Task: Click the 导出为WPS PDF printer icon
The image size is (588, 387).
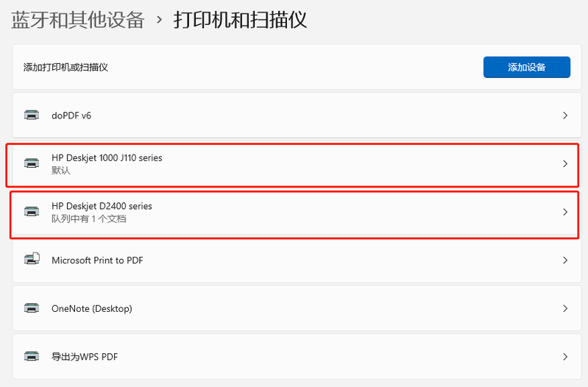Action: pyautogui.click(x=32, y=357)
